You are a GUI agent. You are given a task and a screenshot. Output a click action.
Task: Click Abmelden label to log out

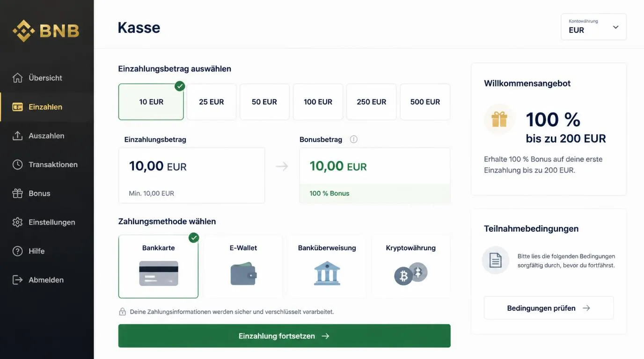point(46,280)
